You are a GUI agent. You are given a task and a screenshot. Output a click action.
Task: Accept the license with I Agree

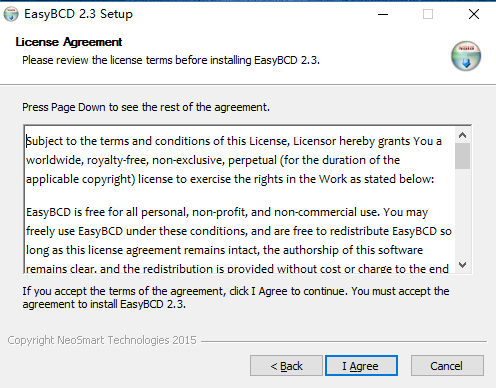tap(361, 366)
